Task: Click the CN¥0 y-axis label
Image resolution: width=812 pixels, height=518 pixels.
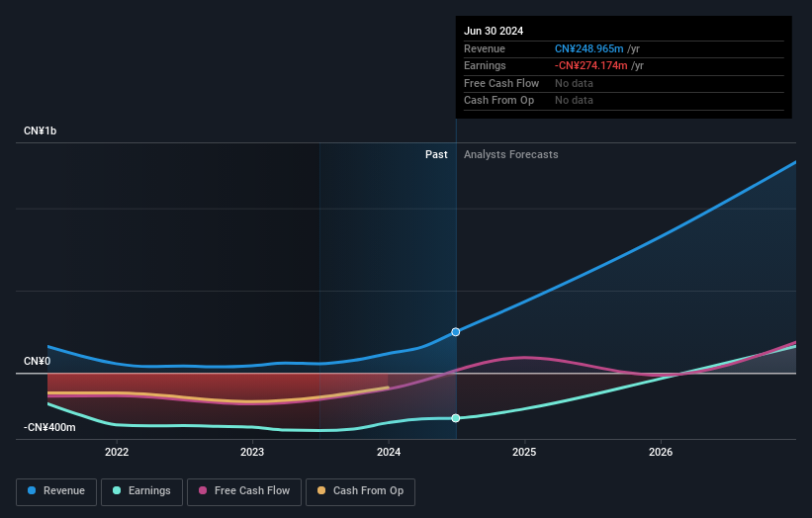Action: click(x=38, y=361)
